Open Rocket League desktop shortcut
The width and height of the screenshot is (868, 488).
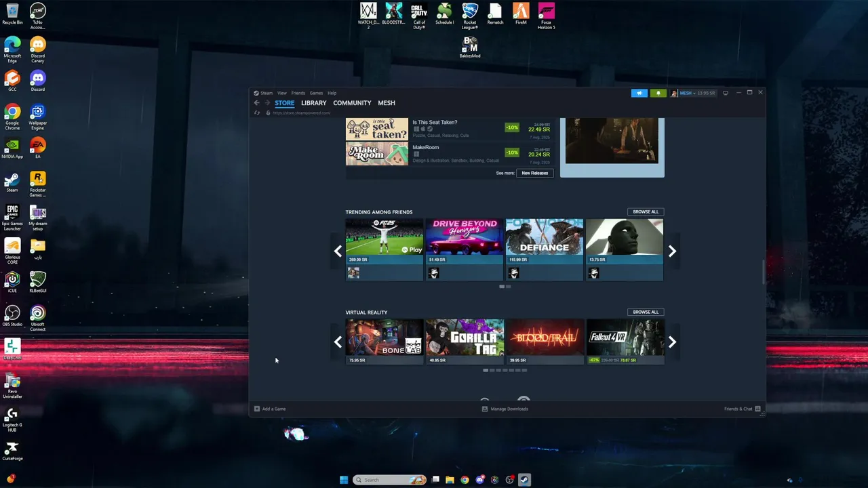470,16
